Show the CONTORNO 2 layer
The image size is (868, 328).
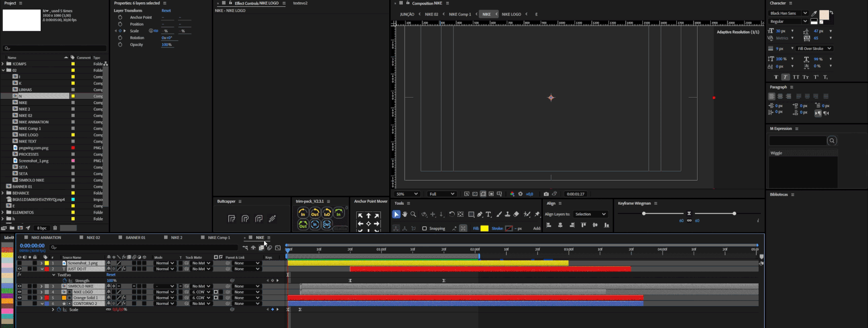tap(19, 304)
